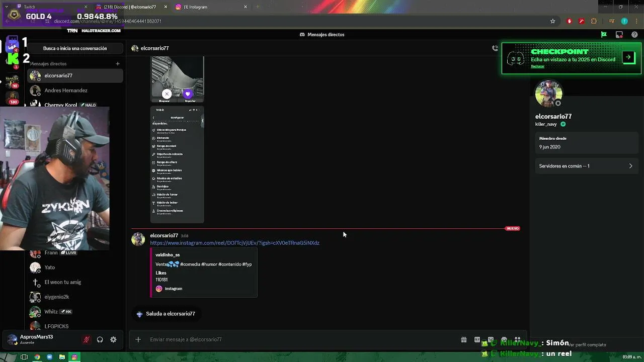This screenshot has height=362, width=644.
Task: Click the red hand blocker extension icon
Action: coord(569,21)
